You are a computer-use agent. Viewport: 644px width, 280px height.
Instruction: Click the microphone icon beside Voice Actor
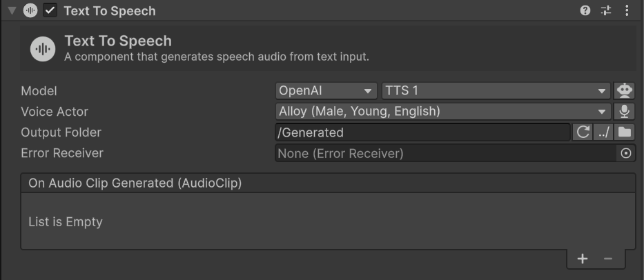(625, 112)
